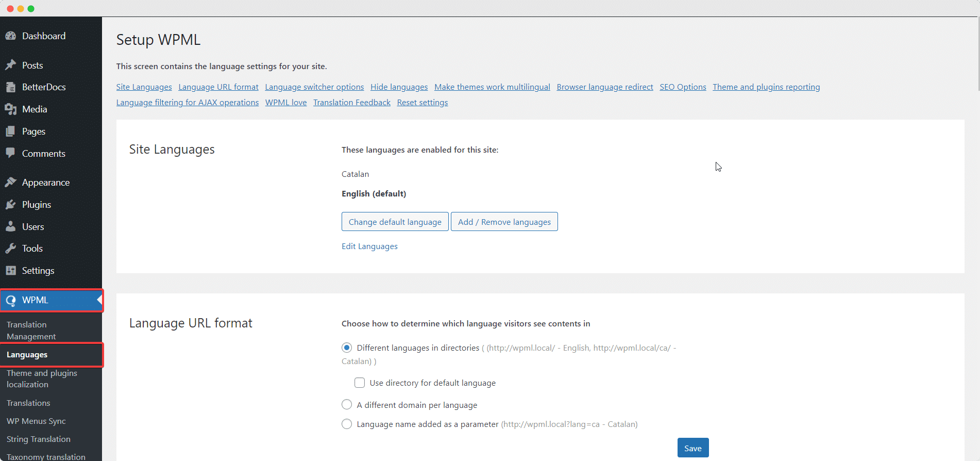
Task: Select A different domain per language
Action: [347, 405]
